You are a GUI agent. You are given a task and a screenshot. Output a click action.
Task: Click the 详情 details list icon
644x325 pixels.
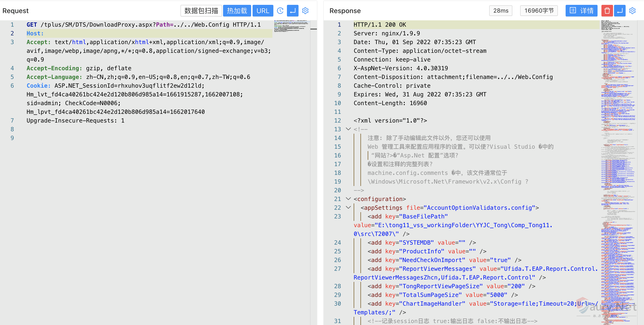tap(581, 11)
